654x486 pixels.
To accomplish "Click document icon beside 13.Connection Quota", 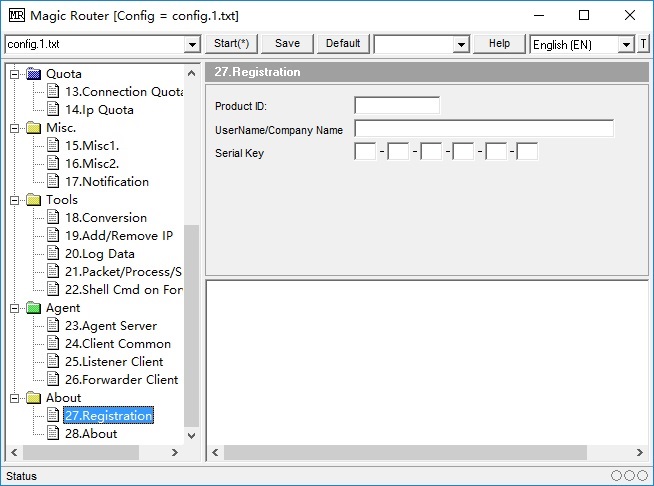I will coord(53,91).
